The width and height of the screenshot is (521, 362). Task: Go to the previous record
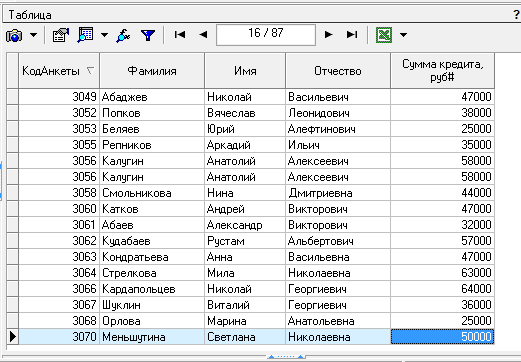click(203, 34)
